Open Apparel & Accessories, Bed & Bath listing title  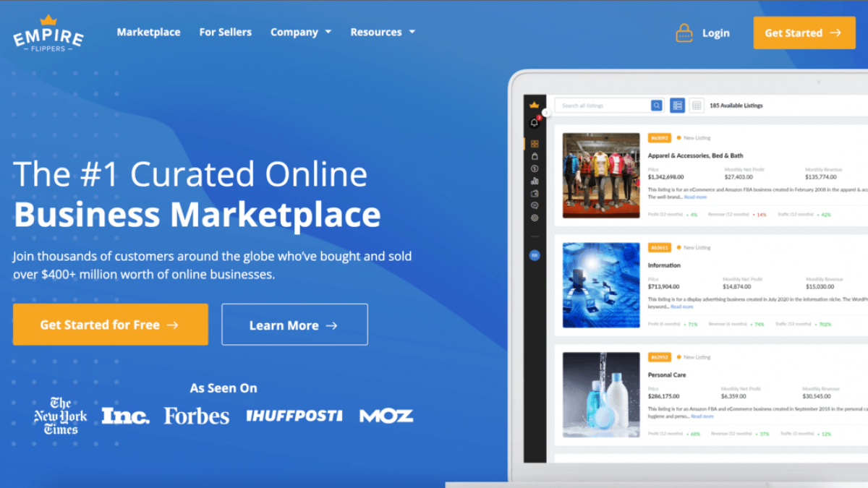(695, 155)
